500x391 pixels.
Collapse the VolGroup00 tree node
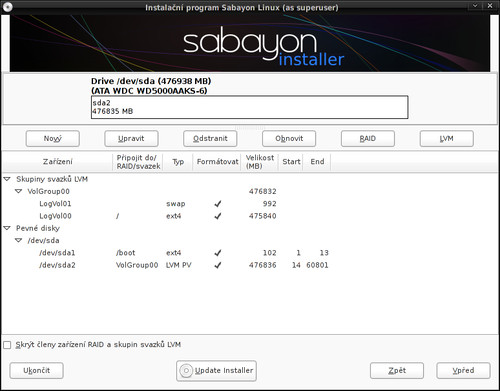click(19, 191)
